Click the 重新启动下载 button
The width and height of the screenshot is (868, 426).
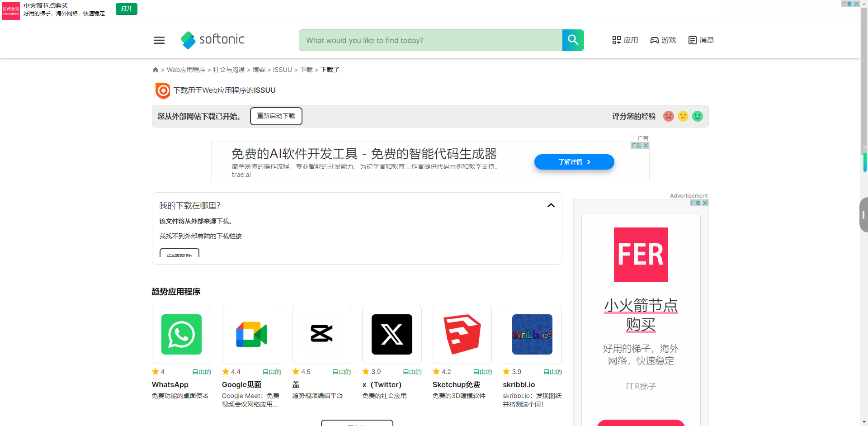point(276,116)
